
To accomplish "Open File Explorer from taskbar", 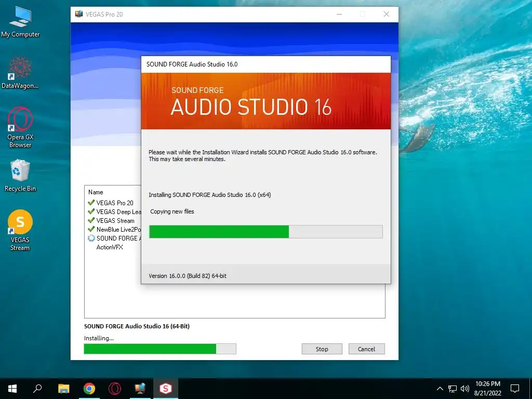I will tap(63, 389).
